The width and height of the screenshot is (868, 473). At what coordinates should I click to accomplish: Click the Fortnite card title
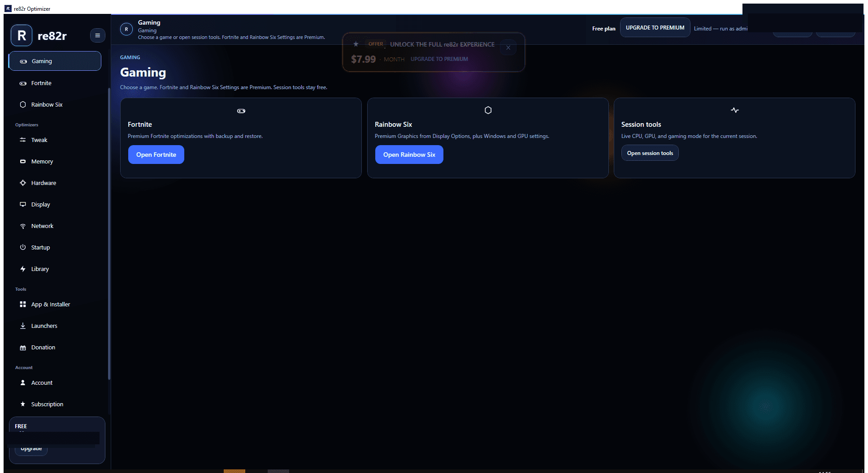140,125
